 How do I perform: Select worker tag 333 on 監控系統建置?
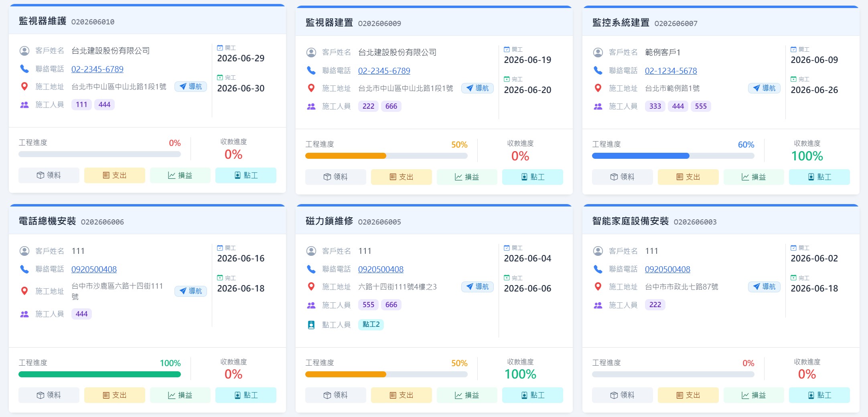tap(655, 106)
